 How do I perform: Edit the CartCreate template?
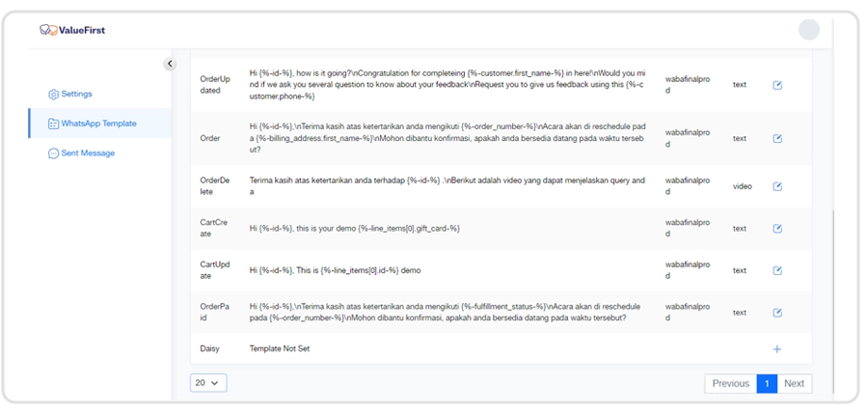point(777,229)
